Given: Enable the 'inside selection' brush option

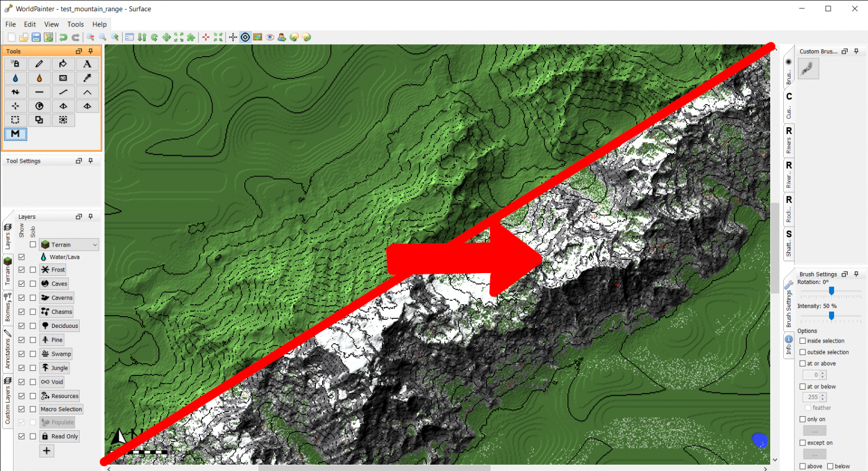Looking at the screenshot, I should click(x=803, y=340).
